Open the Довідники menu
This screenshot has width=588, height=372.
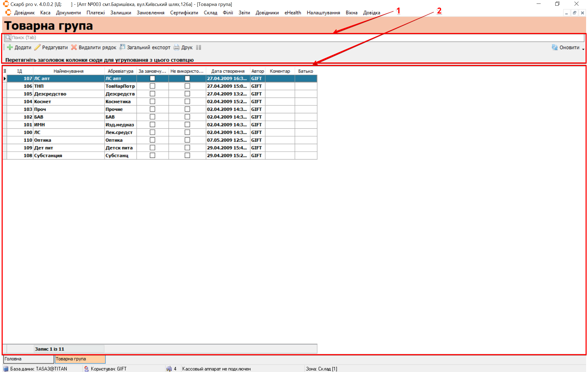[x=267, y=13]
